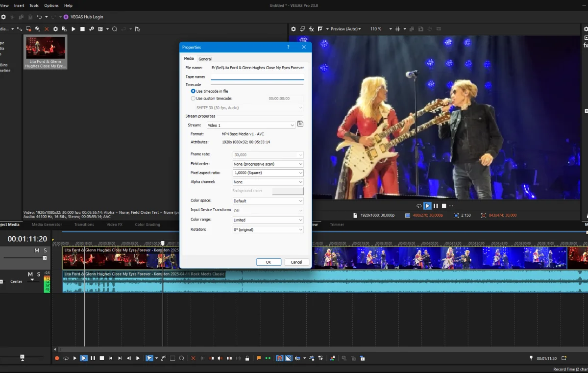Open Video FX icon in preview toolbar
The image size is (588, 373).
click(311, 29)
